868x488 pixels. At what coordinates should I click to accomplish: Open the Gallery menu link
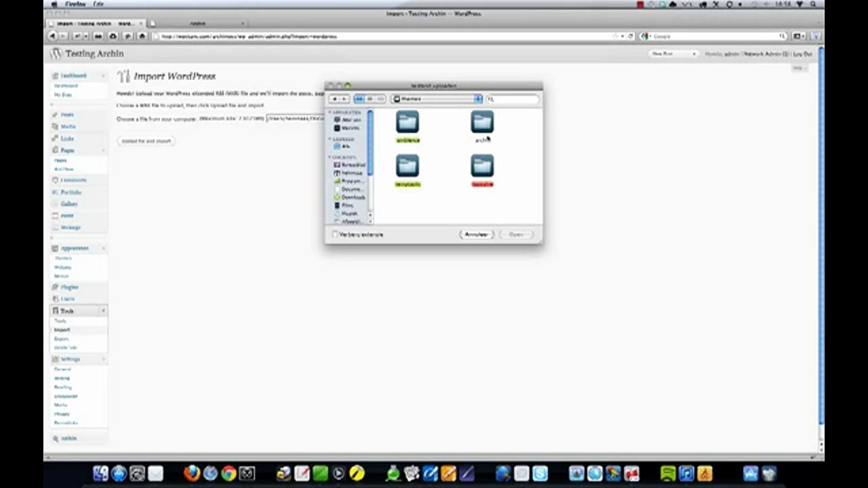(x=69, y=203)
